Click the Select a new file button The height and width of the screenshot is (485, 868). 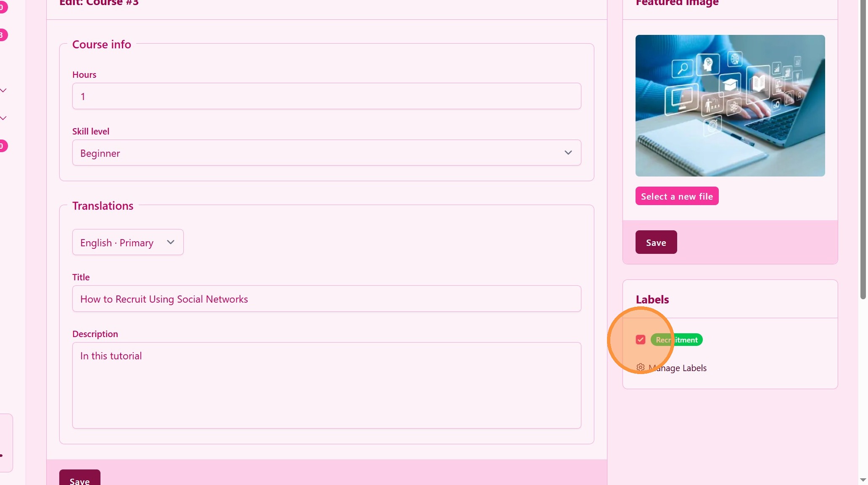tap(677, 196)
